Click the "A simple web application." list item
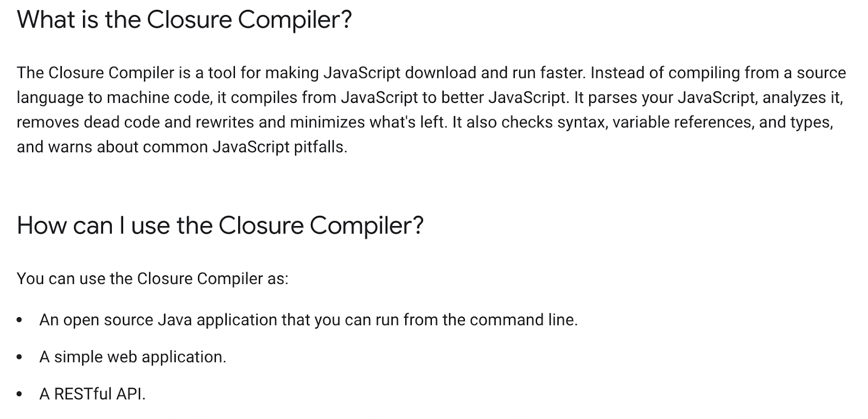The height and width of the screenshot is (419, 868). pos(132,357)
